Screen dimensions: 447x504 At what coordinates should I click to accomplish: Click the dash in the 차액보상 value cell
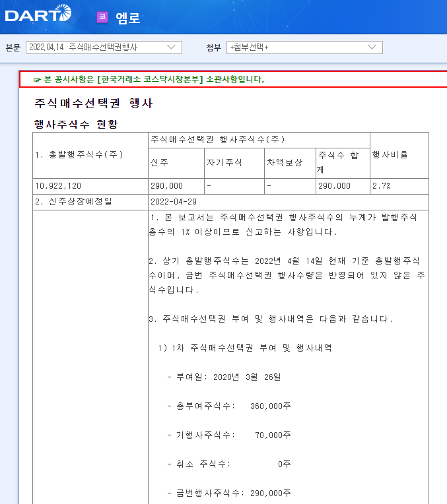point(269,186)
